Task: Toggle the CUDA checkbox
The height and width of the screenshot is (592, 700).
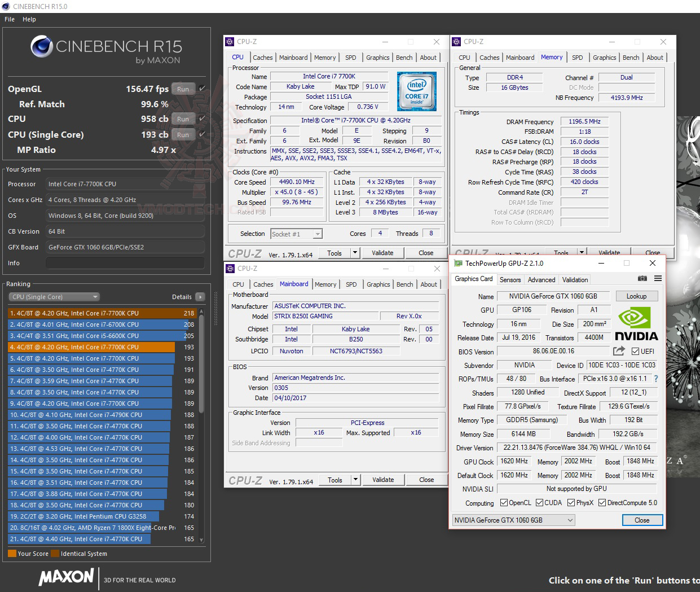Action: coord(539,503)
